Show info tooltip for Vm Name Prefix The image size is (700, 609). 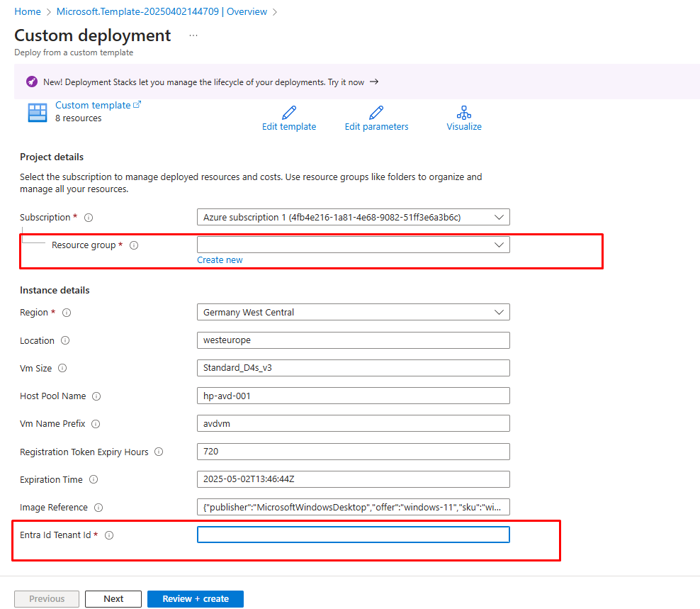click(96, 424)
